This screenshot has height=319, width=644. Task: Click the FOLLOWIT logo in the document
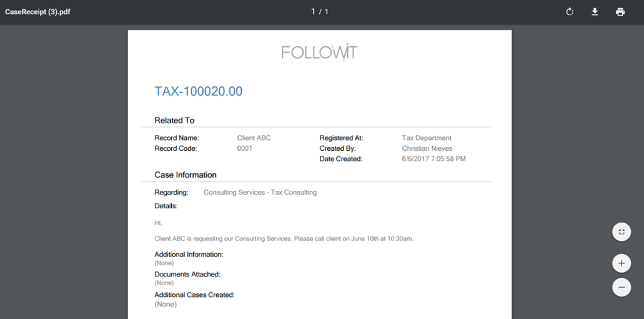319,53
